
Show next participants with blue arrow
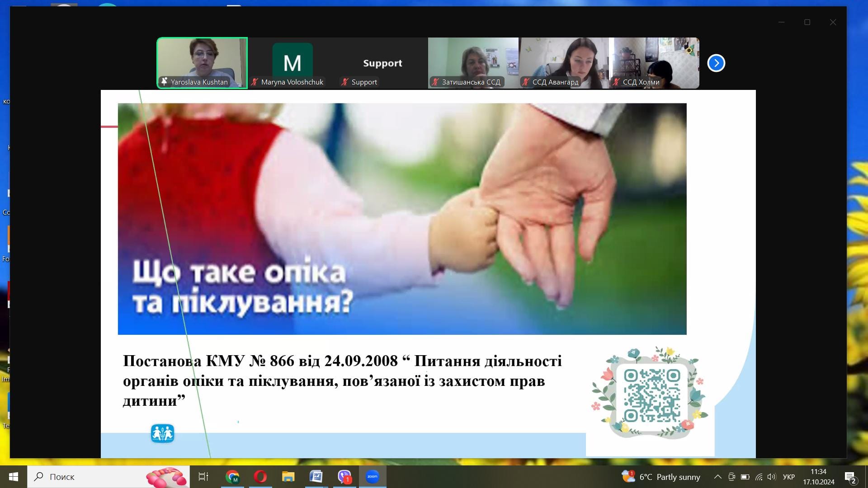[x=716, y=63]
